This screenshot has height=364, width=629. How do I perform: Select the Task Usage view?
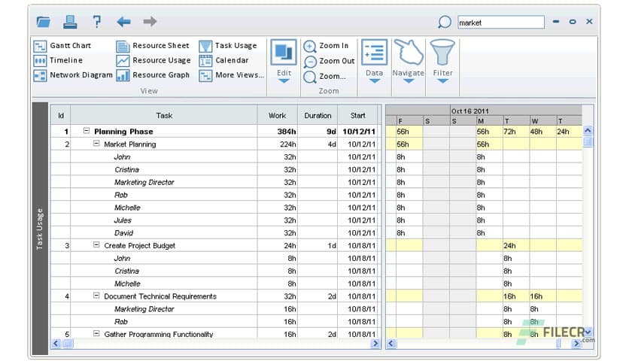(x=228, y=46)
